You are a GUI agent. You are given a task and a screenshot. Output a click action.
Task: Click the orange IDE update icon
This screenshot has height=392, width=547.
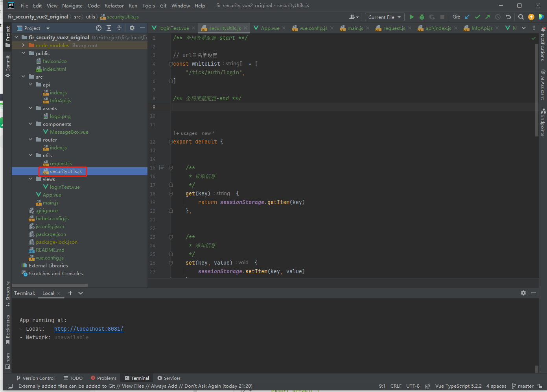[531, 17]
